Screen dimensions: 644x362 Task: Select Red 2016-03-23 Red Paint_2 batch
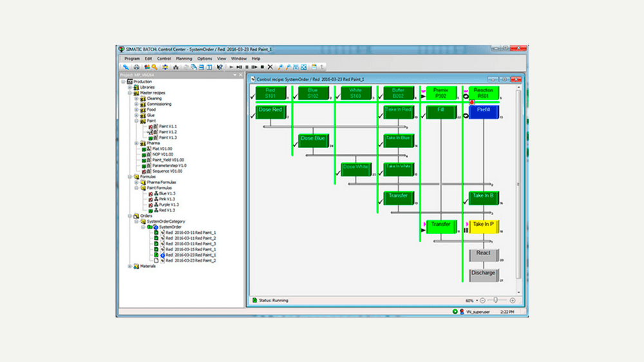[x=191, y=260]
